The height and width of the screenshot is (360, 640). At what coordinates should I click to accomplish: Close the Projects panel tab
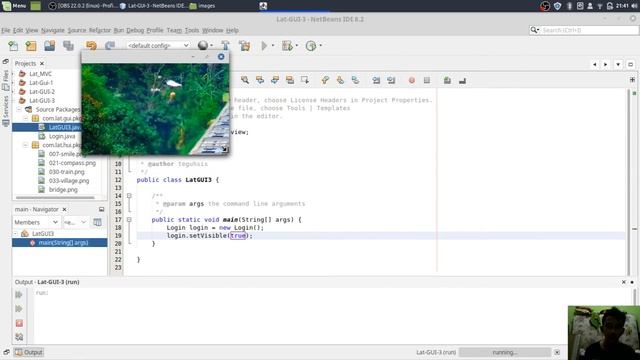[42, 64]
